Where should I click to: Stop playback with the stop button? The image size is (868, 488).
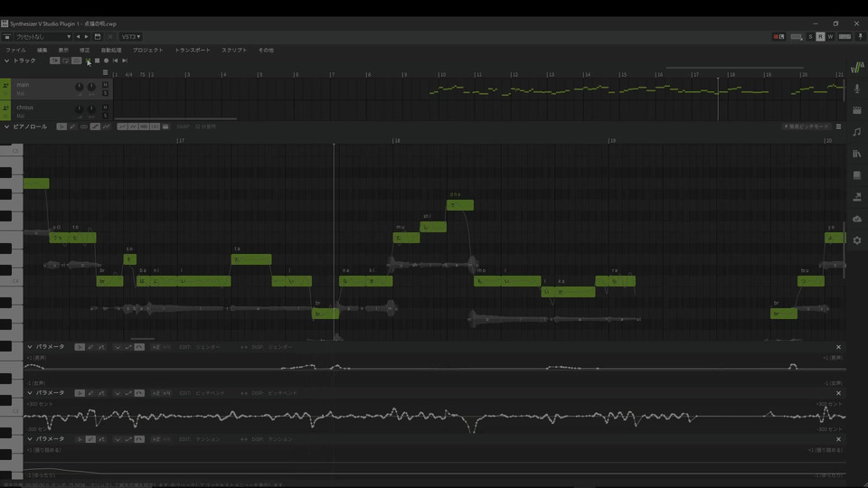[x=97, y=61]
